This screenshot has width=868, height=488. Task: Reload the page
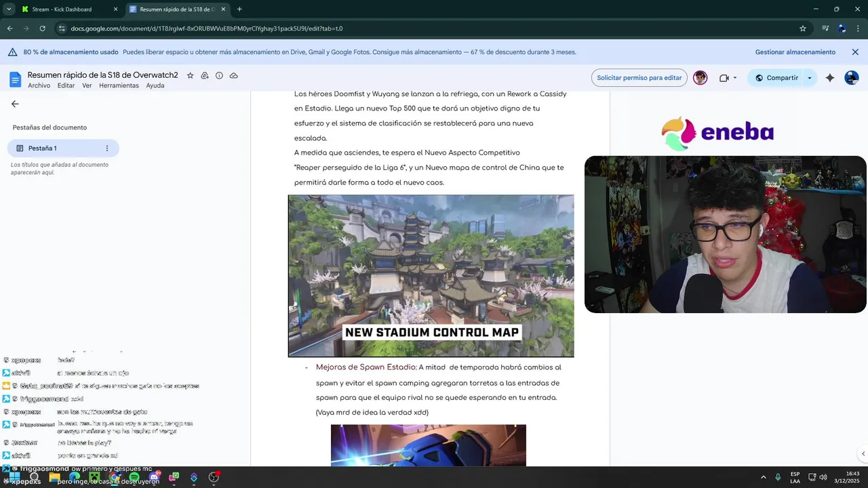42,28
